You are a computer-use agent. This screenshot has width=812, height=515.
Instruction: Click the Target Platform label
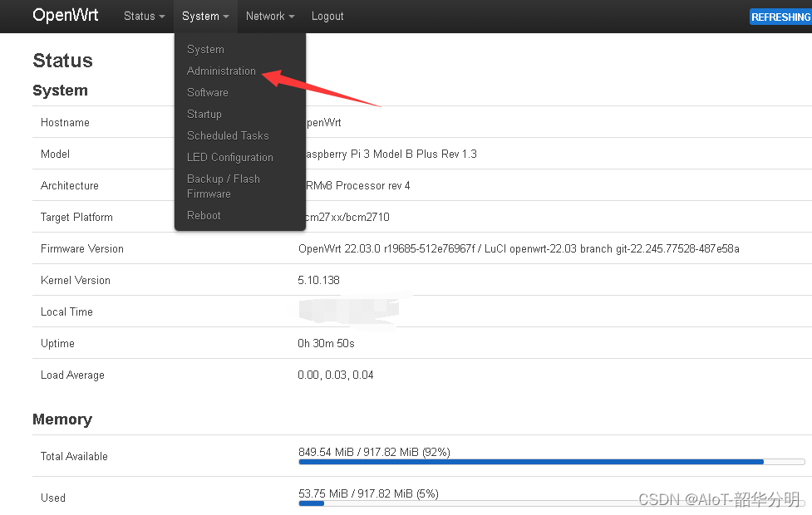coord(76,218)
